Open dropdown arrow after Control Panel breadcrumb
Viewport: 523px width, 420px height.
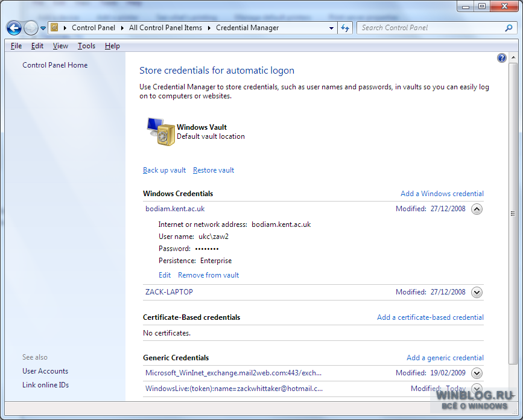tap(122, 28)
